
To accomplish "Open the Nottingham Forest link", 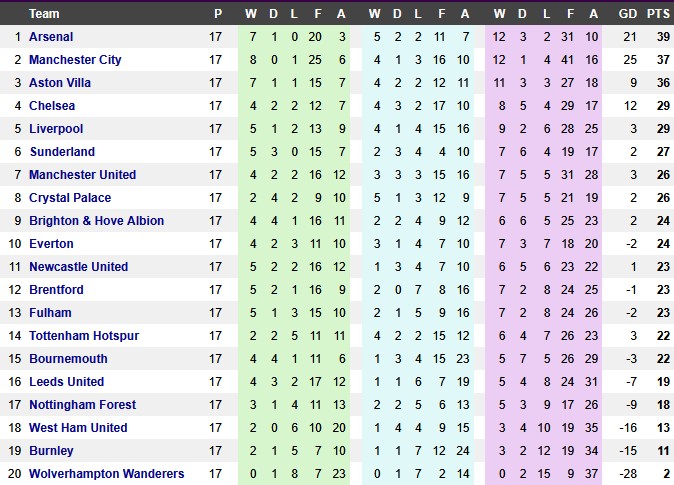I will [80, 405].
